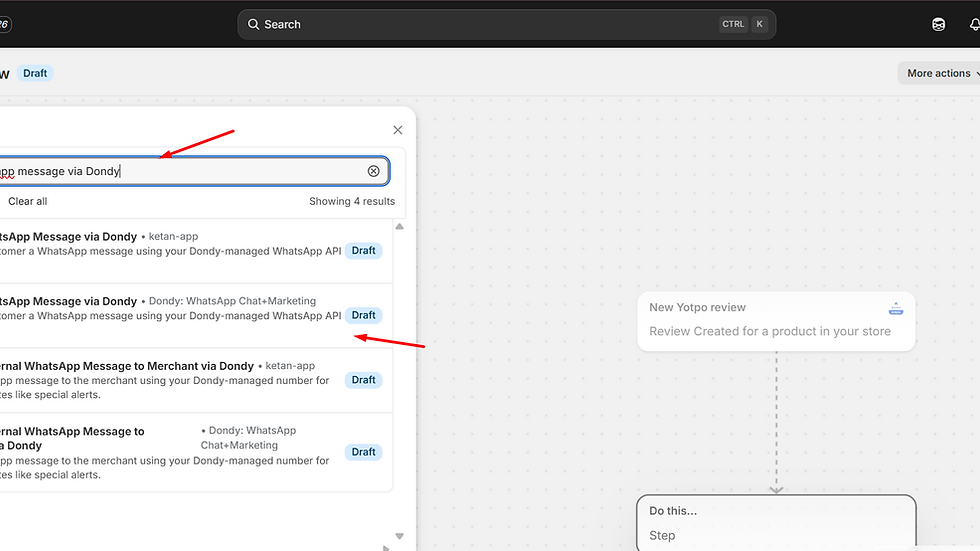This screenshot has height=551, width=980.
Task: Click Draft badge on ketan-app WhatsApp Message result
Action: tap(363, 251)
